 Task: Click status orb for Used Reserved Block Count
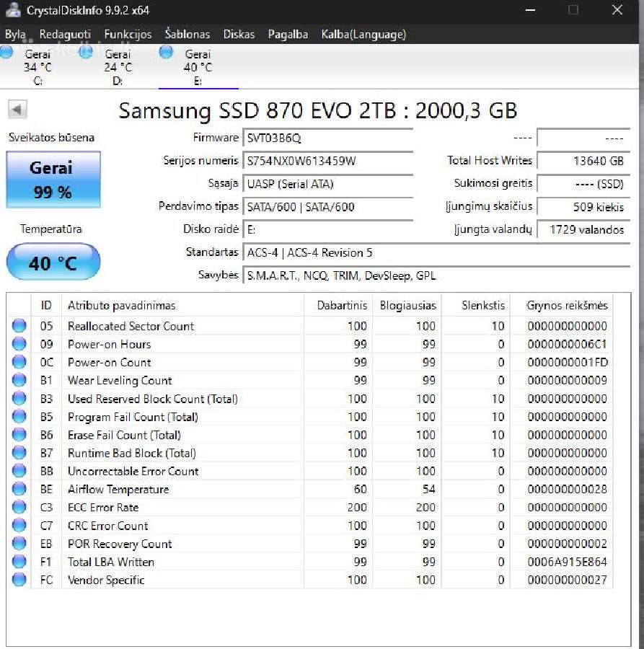19,398
